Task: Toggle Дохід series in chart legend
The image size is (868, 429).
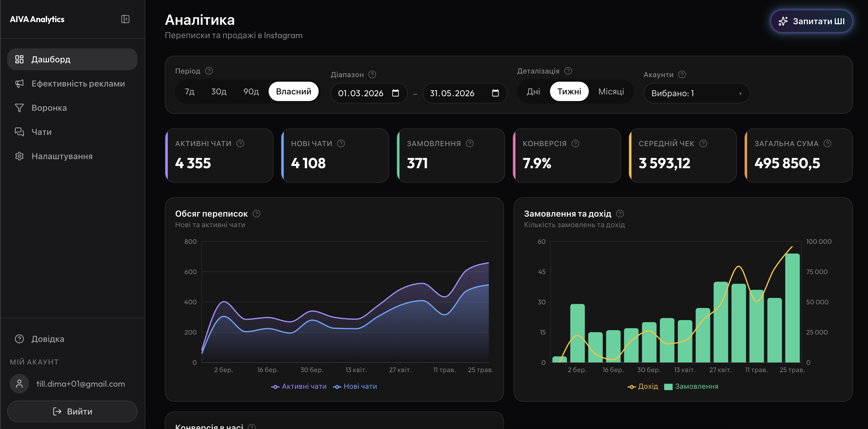Action: pos(643,386)
